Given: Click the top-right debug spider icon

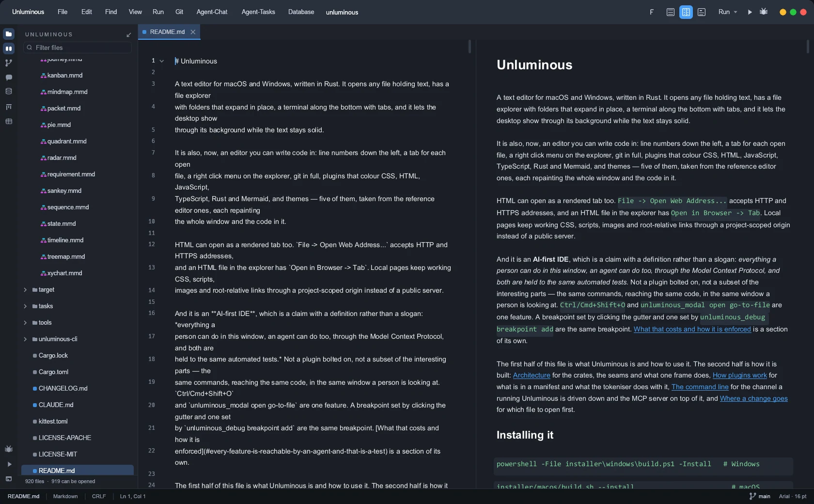Looking at the screenshot, I should tap(764, 12).
